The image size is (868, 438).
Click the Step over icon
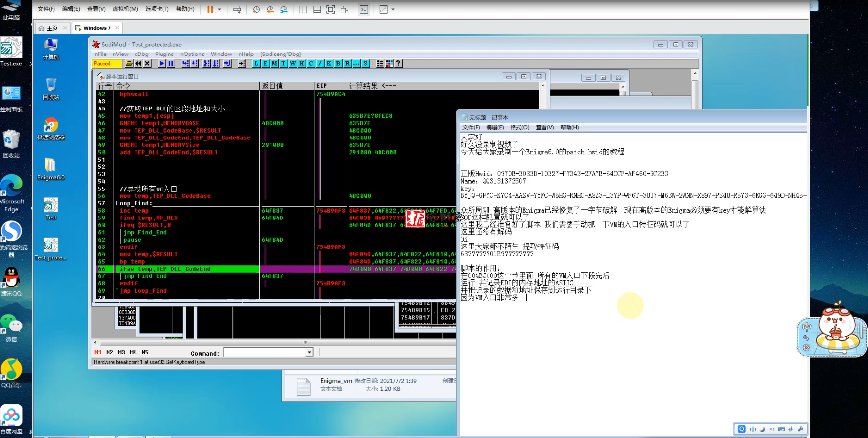coord(195,63)
